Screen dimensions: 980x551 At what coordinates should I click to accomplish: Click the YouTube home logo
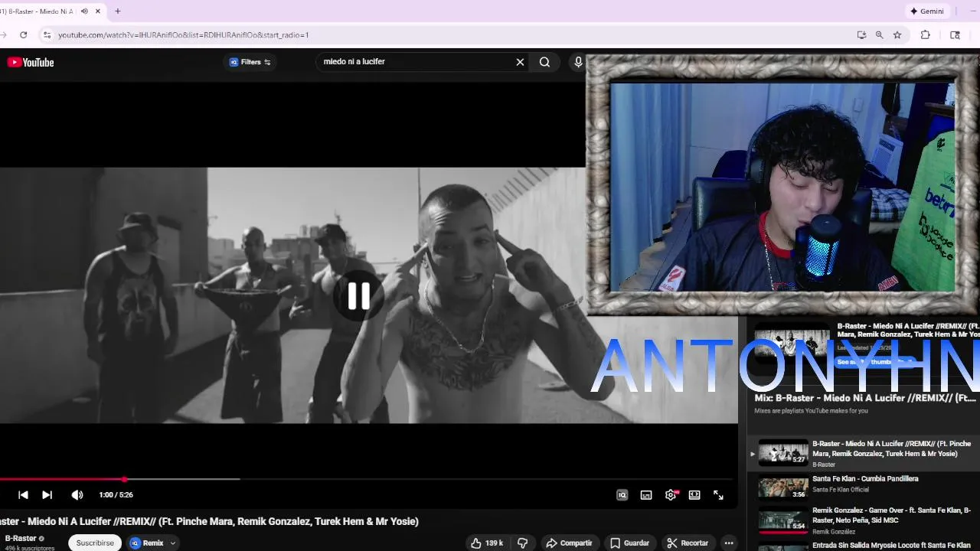tap(31, 62)
